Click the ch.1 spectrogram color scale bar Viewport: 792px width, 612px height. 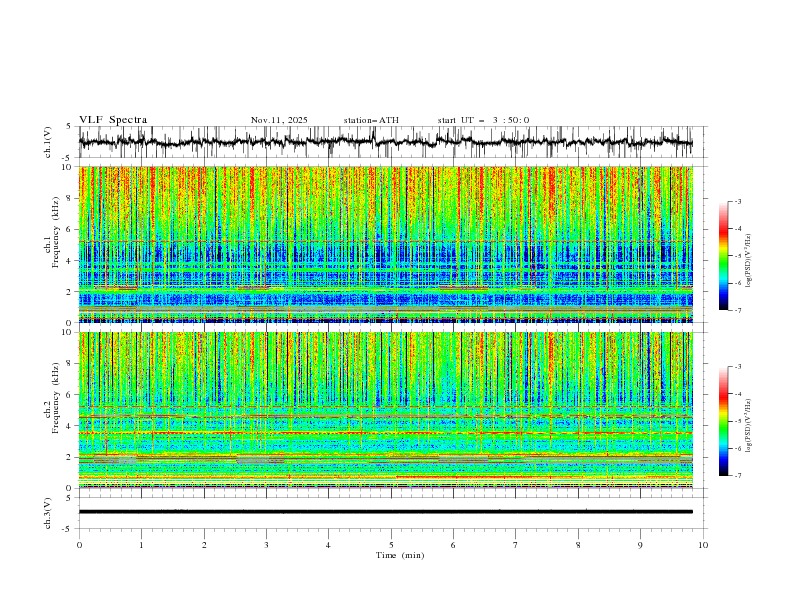click(x=723, y=255)
